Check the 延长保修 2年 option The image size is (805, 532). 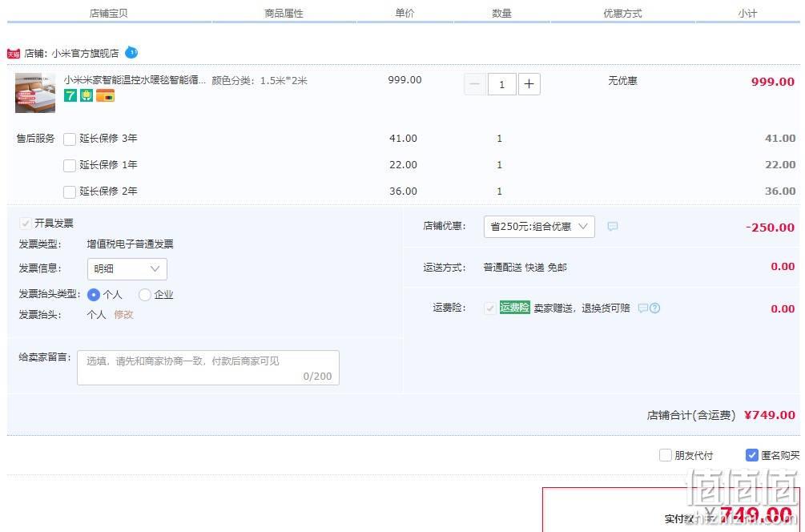(70, 191)
